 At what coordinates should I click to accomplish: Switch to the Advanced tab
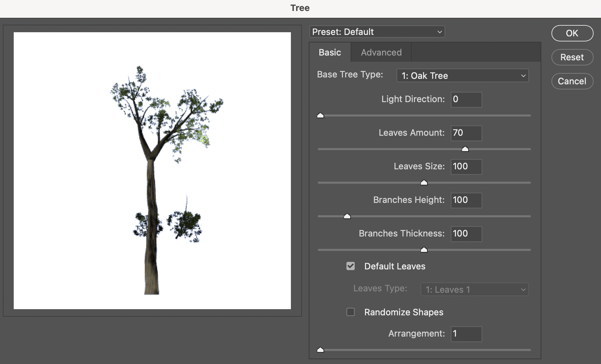click(x=381, y=52)
